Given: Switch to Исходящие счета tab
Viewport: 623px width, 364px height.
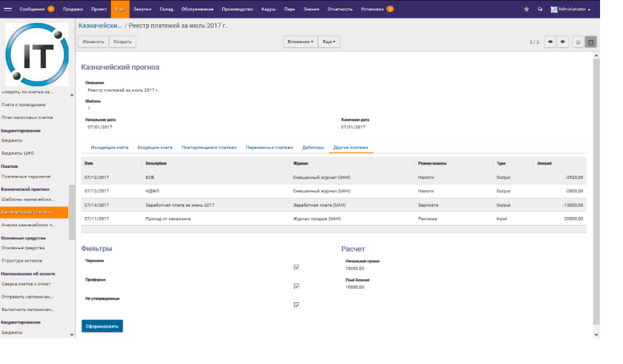Looking at the screenshot, I should [110, 148].
